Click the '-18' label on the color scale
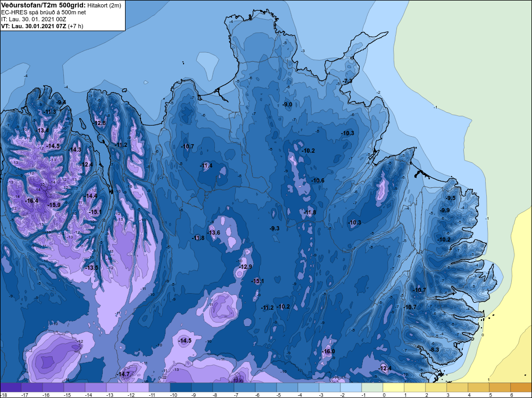Screen dimensions: 532x398 tap(3, 395)
